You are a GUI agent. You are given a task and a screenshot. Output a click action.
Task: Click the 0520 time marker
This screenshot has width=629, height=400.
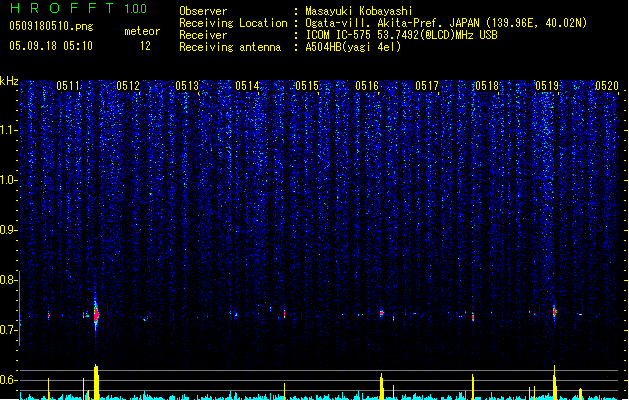point(607,86)
